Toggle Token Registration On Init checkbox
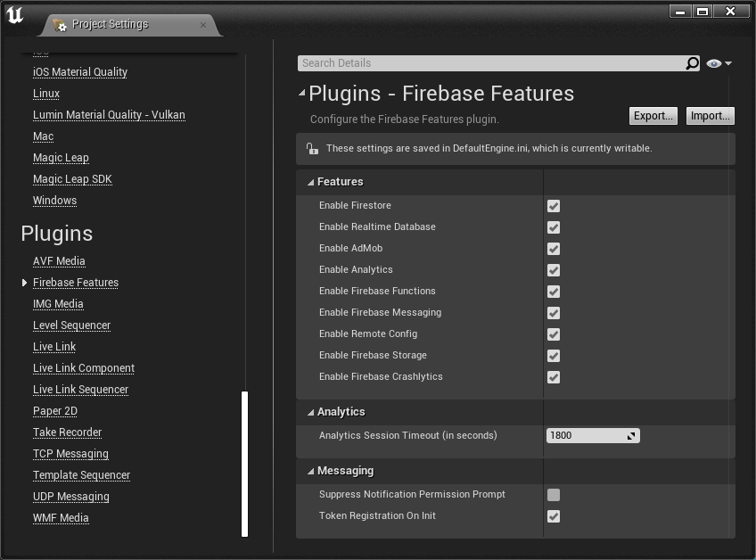 click(x=554, y=516)
